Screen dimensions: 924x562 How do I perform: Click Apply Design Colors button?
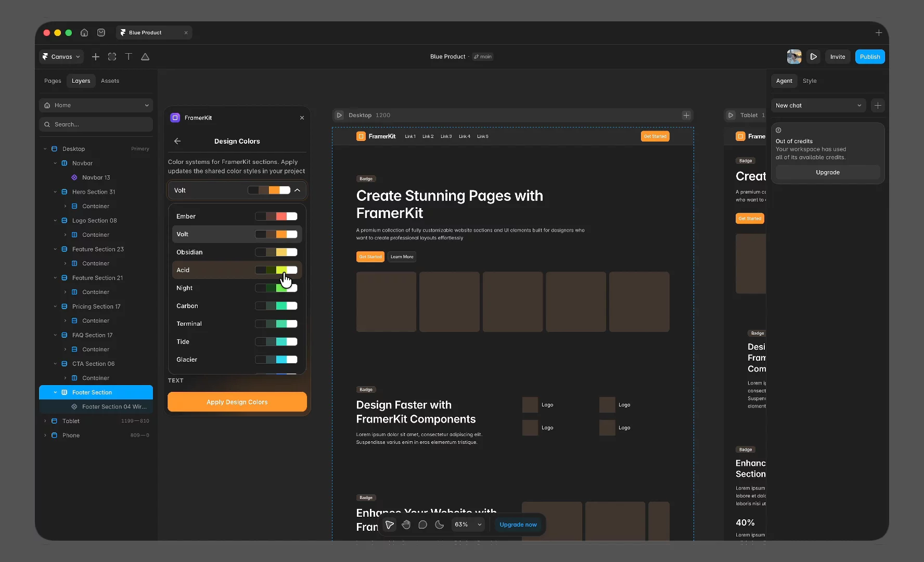point(237,402)
